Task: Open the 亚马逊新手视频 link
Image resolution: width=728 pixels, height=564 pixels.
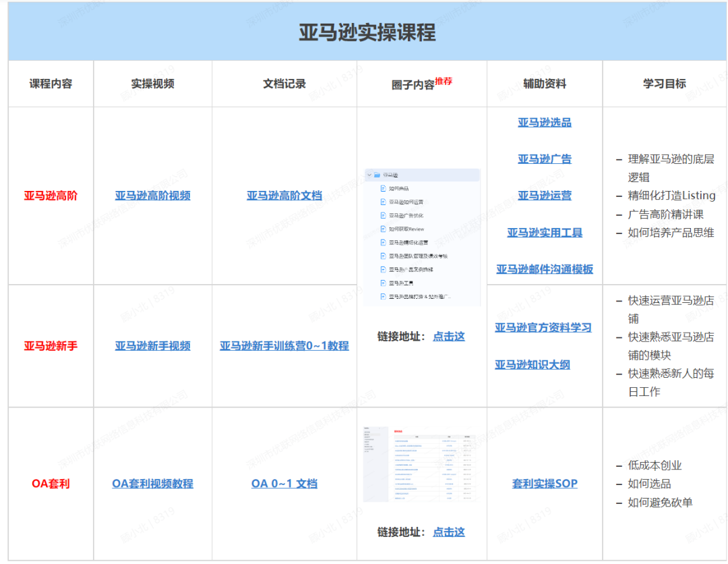Action: 152,345
